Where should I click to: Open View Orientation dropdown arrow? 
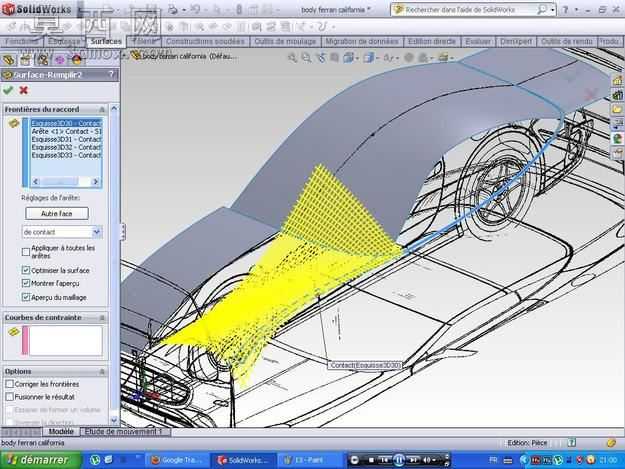coord(357,59)
